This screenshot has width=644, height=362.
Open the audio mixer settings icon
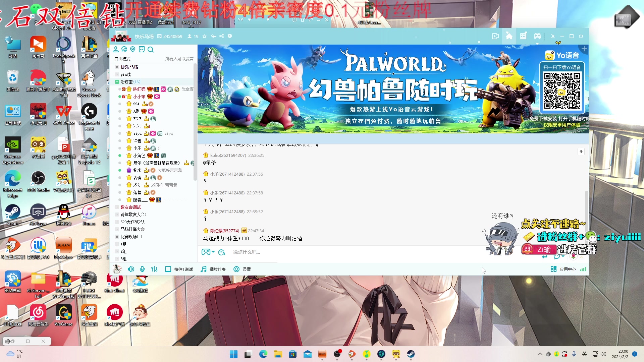coord(154,269)
